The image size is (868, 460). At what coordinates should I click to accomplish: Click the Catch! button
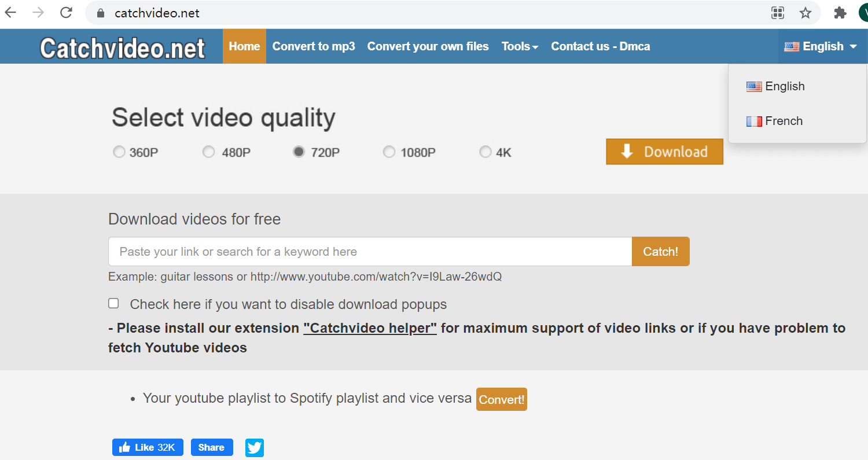[x=660, y=251]
